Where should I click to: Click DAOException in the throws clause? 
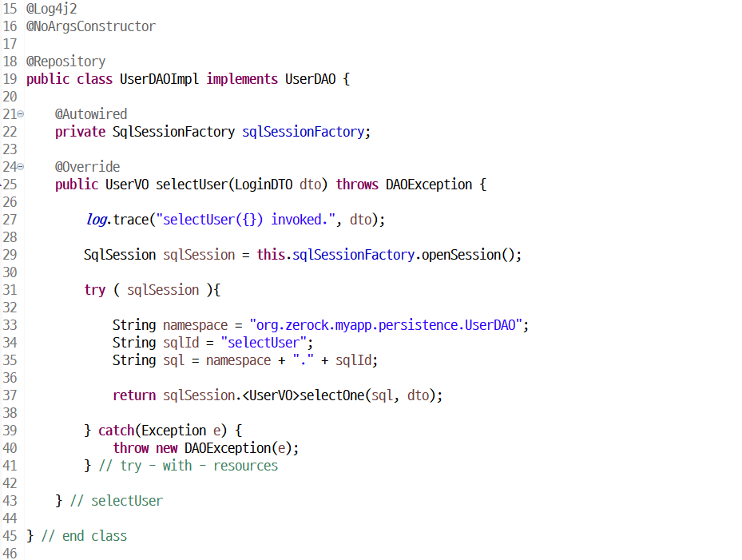coord(429,185)
